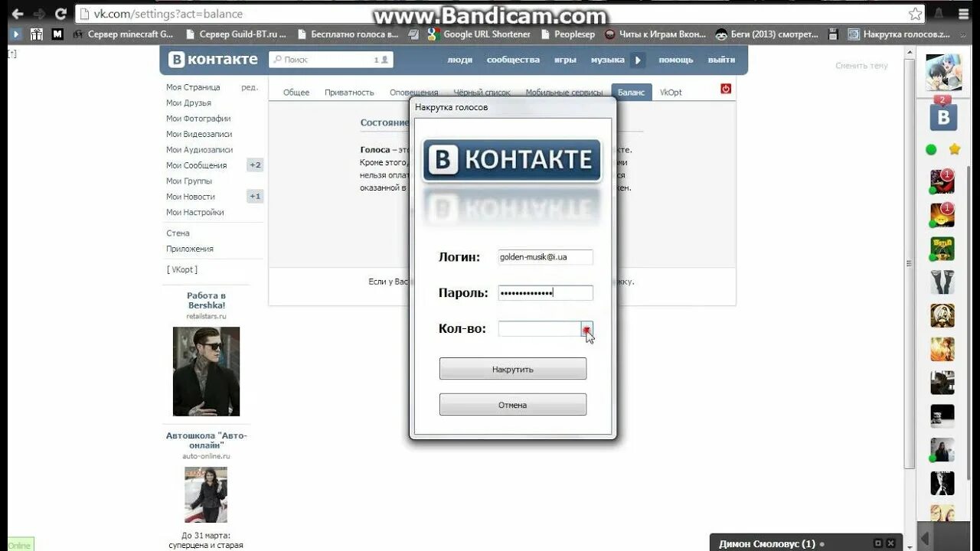Screen dimensions: 980x551
Task: Click 'выйти' to log out
Action: click(x=721, y=60)
